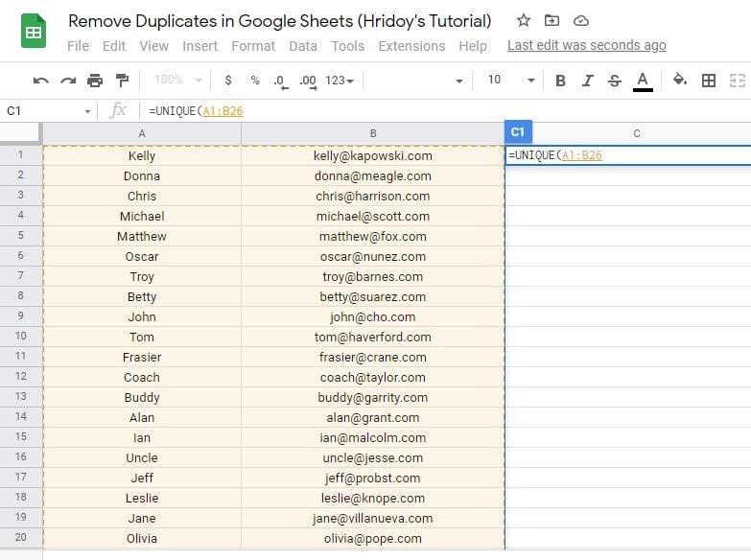Select row 12 header

[x=20, y=376]
